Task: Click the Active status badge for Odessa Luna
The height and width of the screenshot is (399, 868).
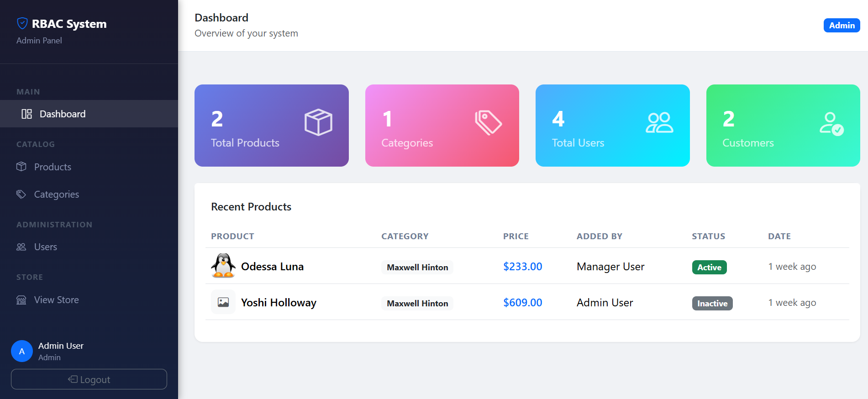Action: pyautogui.click(x=709, y=267)
